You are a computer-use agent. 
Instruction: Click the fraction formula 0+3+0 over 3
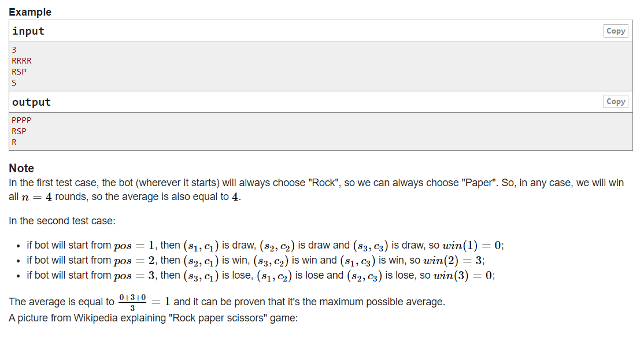click(x=132, y=302)
